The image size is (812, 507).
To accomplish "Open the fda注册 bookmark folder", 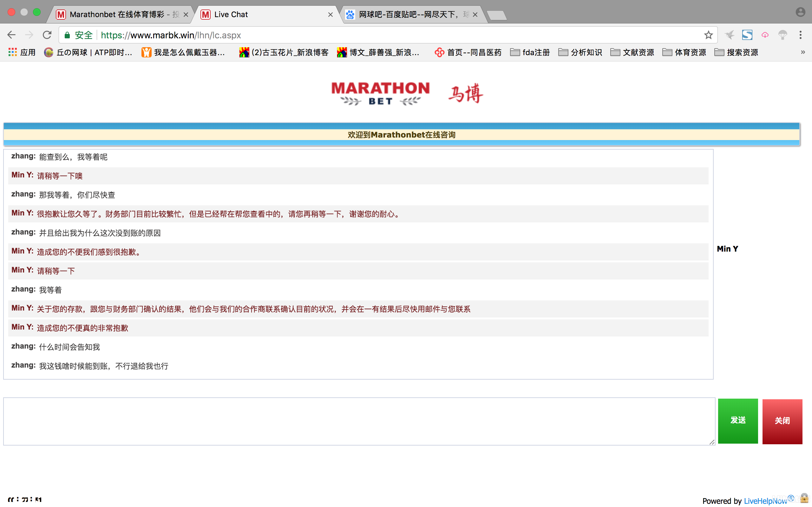I will pyautogui.click(x=530, y=52).
